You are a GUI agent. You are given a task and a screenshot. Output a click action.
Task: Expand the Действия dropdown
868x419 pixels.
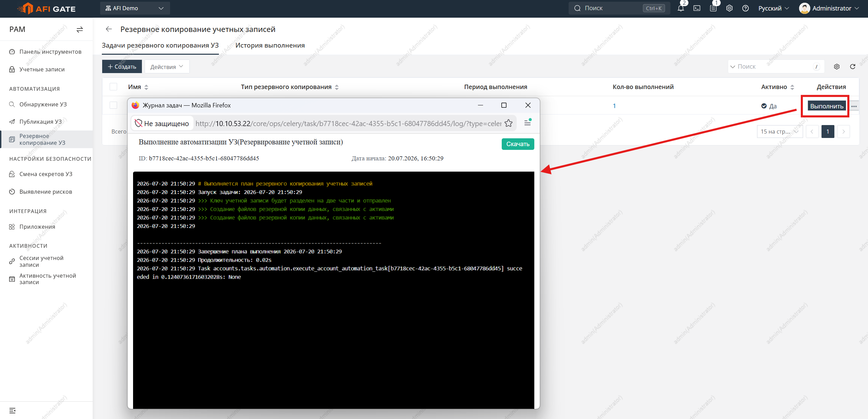[167, 67]
